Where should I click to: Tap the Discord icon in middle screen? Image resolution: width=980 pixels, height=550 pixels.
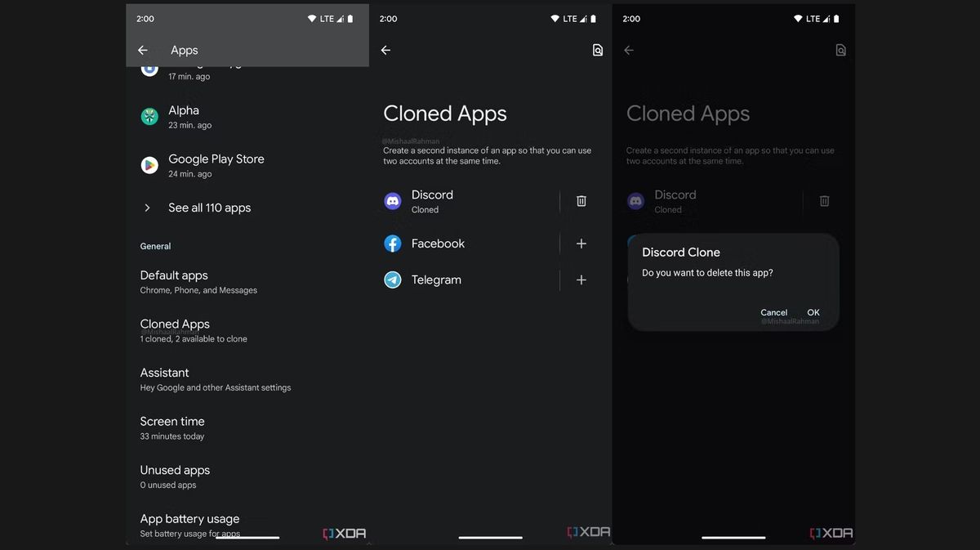click(x=393, y=201)
